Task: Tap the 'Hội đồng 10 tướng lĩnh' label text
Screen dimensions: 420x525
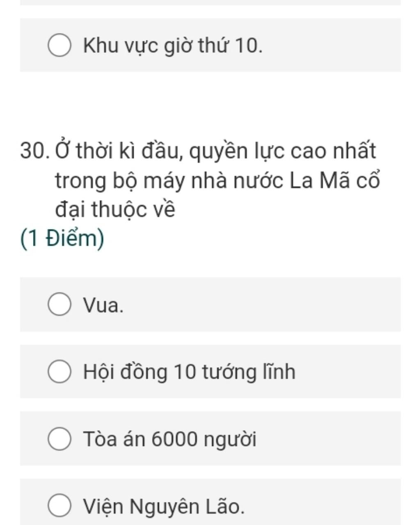Action: 189,372
